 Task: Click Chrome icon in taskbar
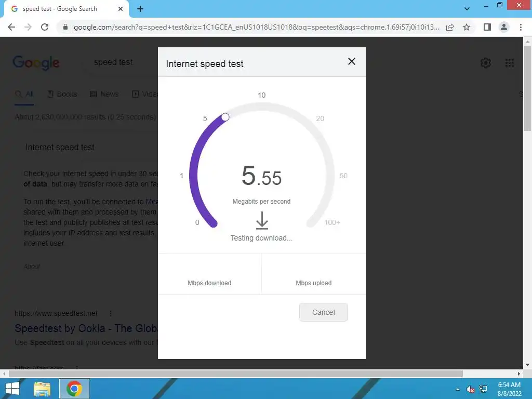click(x=74, y=389)
